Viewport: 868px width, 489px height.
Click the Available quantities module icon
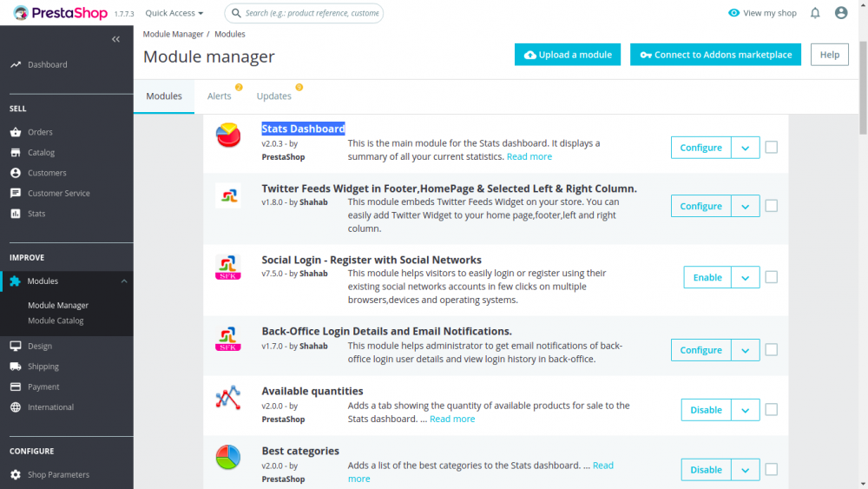click(x=228, y=398)
